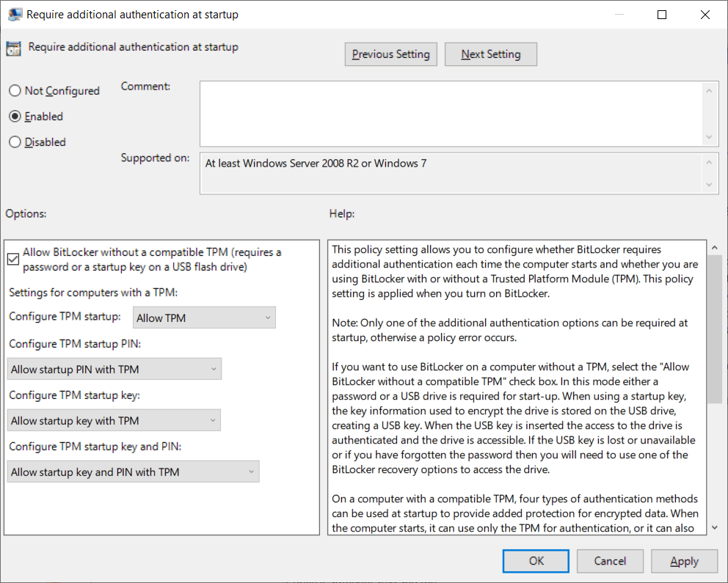This screenshot has height=583, width=728.
Task: Close the dialog with the X button
Action: [x=705, y=15]
